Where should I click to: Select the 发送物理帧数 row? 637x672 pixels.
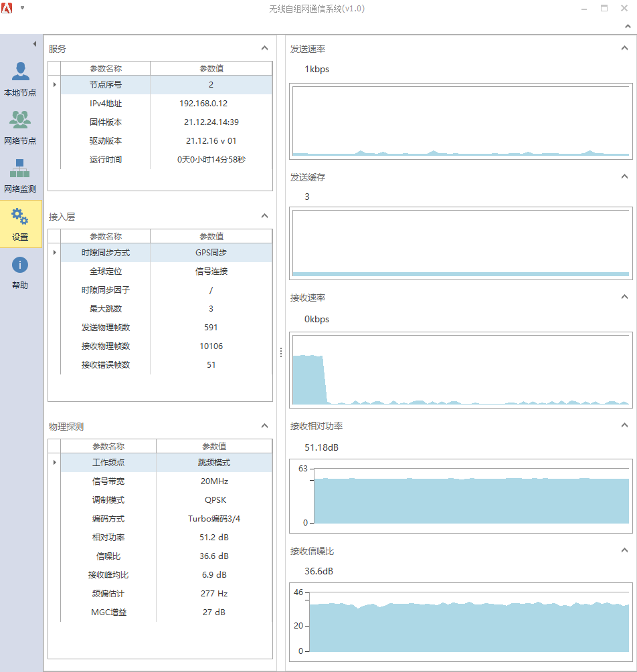pos(167,328)
